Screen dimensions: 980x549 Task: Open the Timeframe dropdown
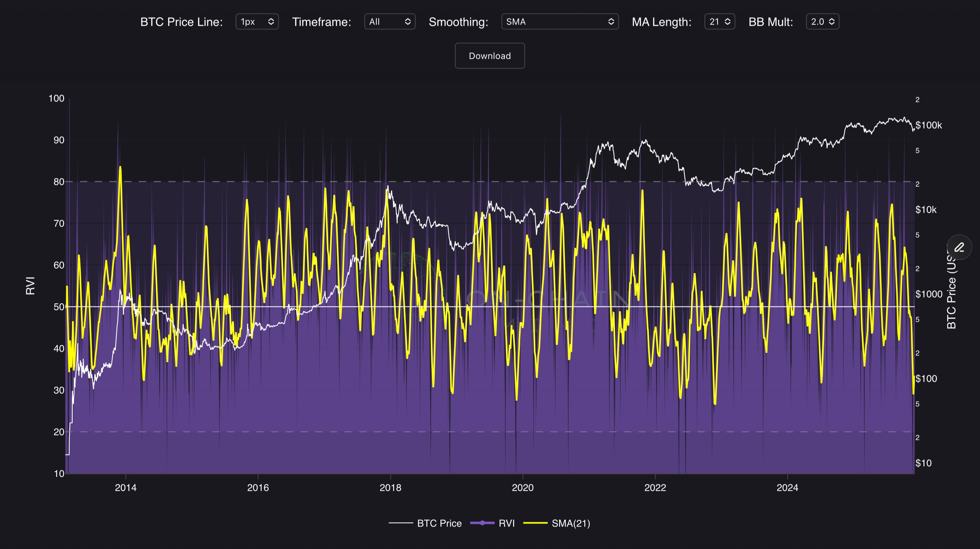click(x=390, y=22)
